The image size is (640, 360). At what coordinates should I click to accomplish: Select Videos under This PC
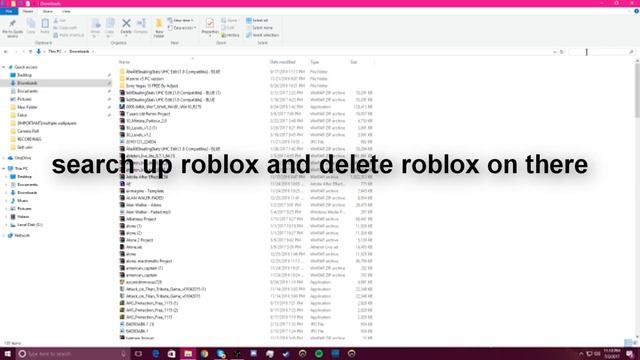[23, 217]
